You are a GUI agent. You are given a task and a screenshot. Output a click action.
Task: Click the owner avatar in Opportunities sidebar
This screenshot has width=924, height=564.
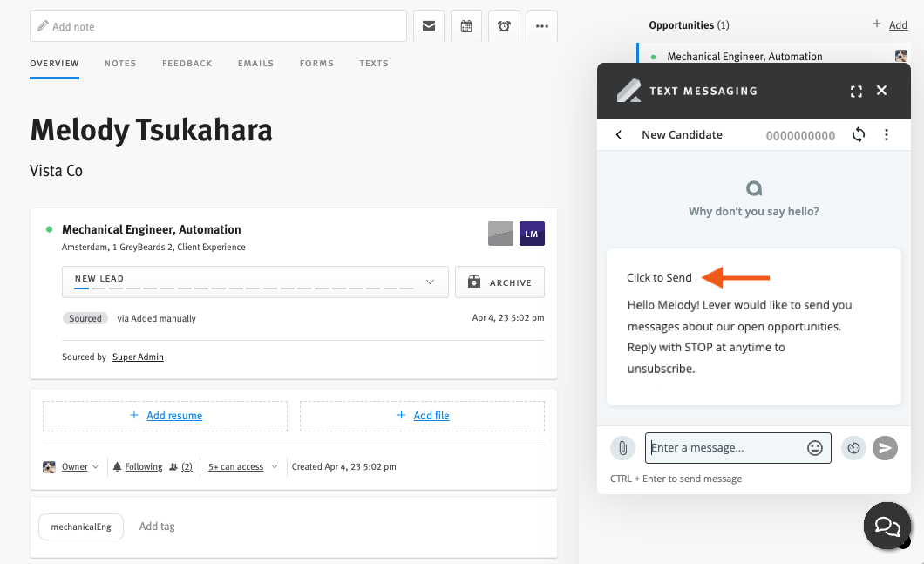pos(900,56)
